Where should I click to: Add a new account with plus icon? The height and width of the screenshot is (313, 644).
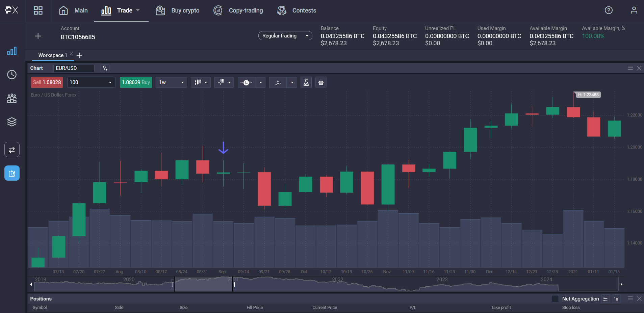[38, 36]
